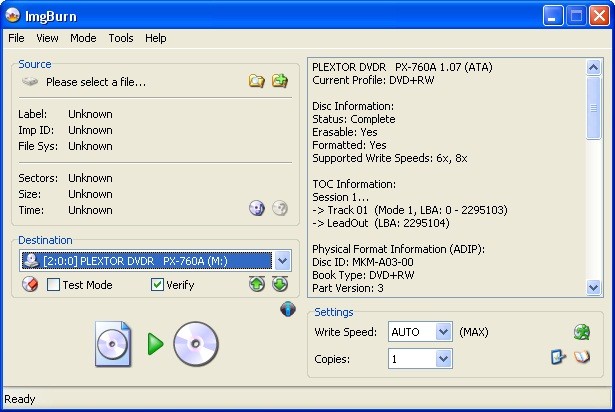Viewport: 615px width, 412px height.
Task: Click the green globe icon beside Write Speed
Action: coord(582,332)
